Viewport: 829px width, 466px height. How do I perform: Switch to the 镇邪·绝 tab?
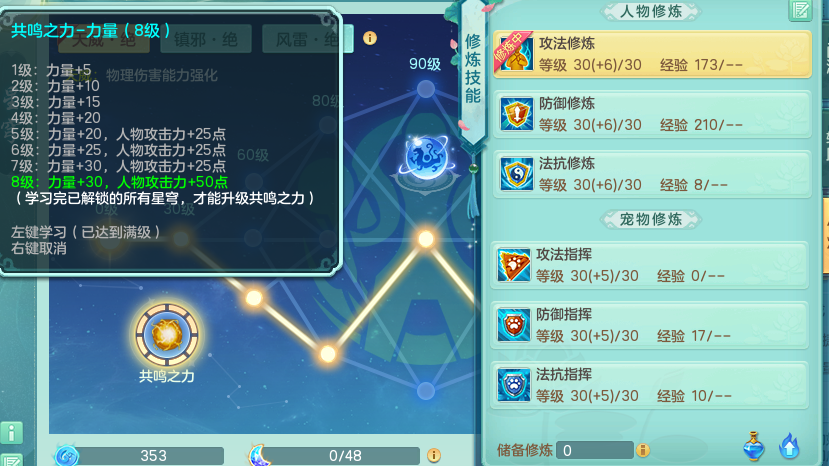[206, 39]
